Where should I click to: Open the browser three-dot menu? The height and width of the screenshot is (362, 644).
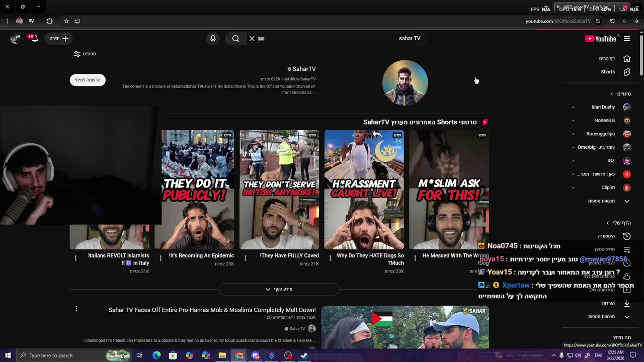tap(7, 21)
